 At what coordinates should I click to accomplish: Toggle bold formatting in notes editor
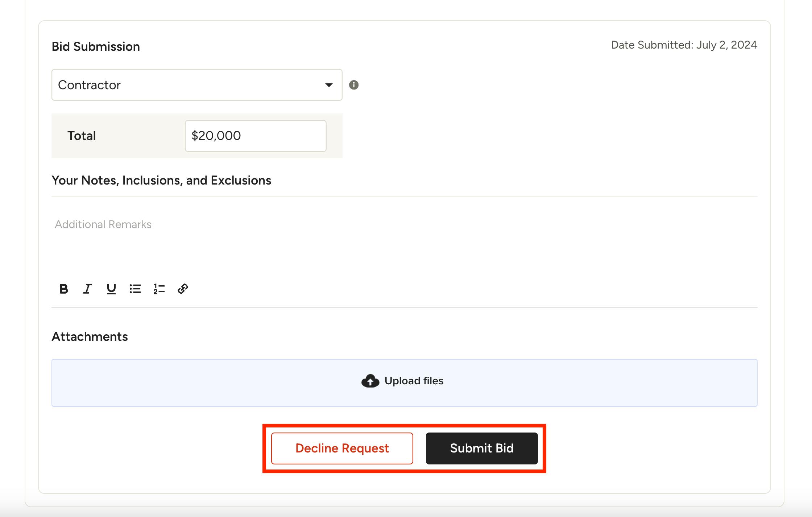64,289
